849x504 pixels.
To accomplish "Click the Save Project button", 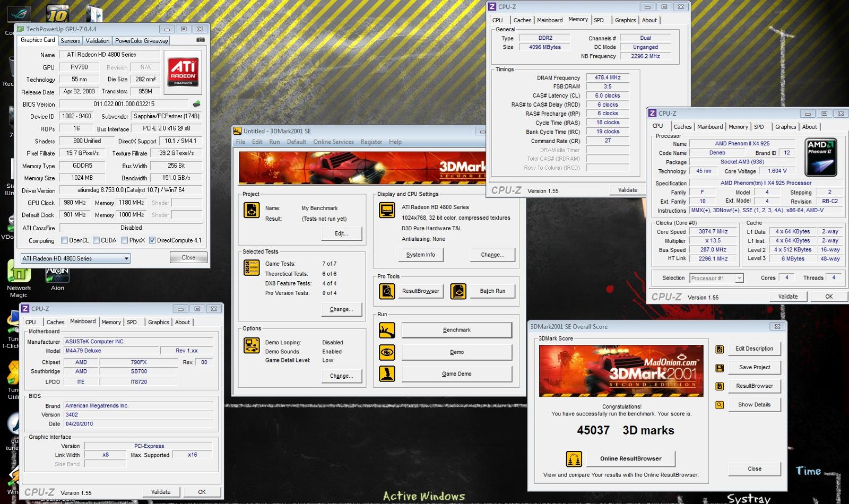I will (x=754, y=368).
